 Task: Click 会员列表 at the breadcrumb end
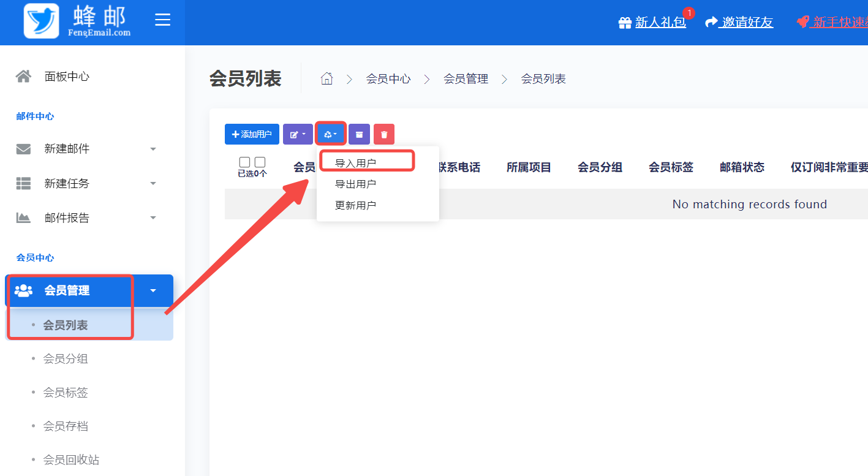coord(543,78)
